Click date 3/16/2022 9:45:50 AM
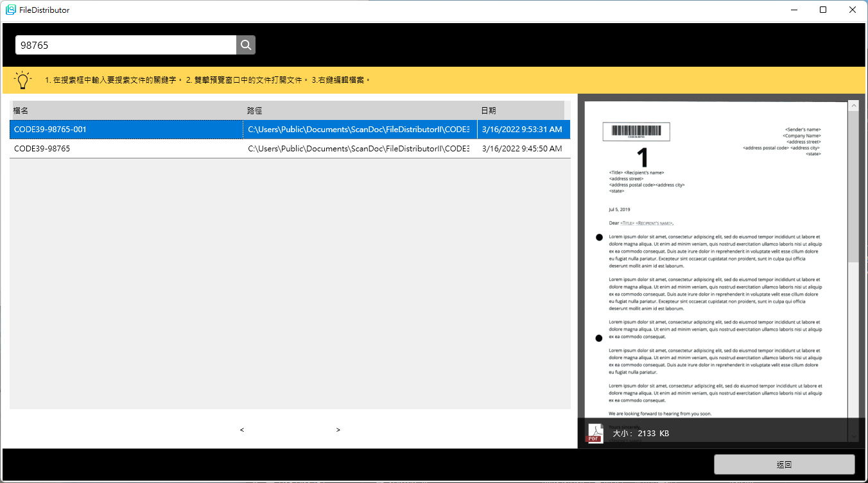The height and width of the screenshot is (483, 868). click(x=523, y=148)
